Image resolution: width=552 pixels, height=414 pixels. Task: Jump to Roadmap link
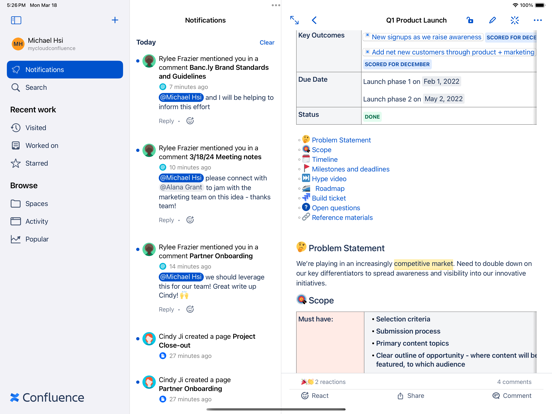click(330, 188)
